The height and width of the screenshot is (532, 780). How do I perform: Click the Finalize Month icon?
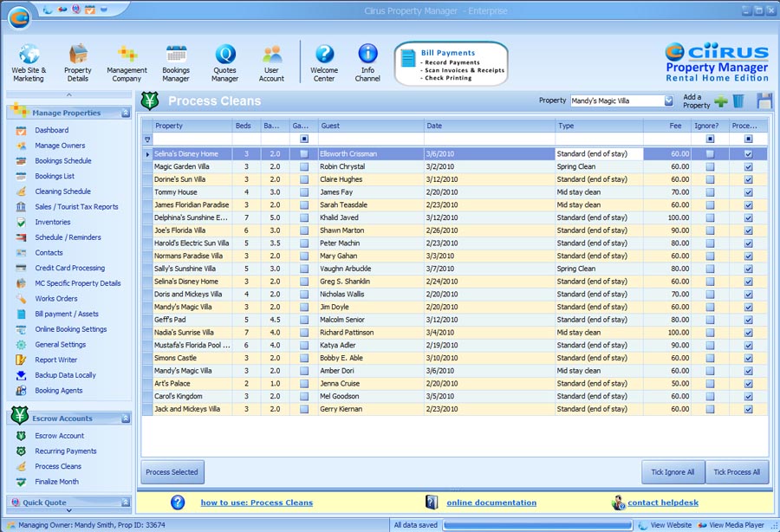21,482
